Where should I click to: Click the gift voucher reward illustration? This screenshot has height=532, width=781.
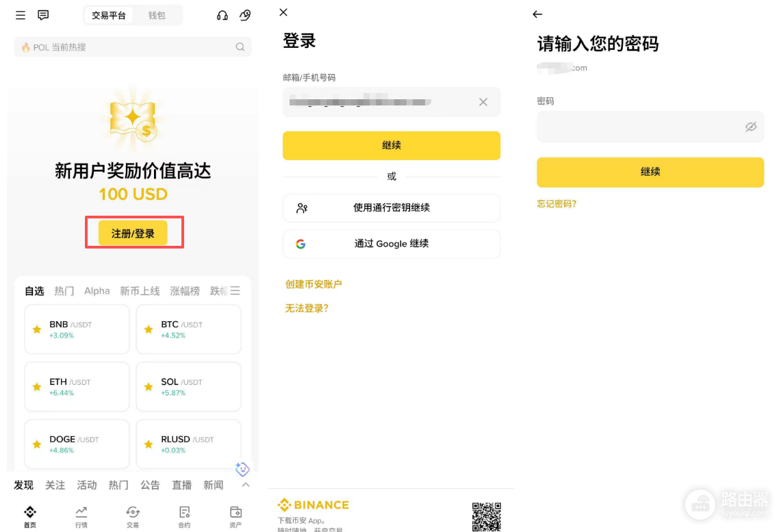[133, 120]
